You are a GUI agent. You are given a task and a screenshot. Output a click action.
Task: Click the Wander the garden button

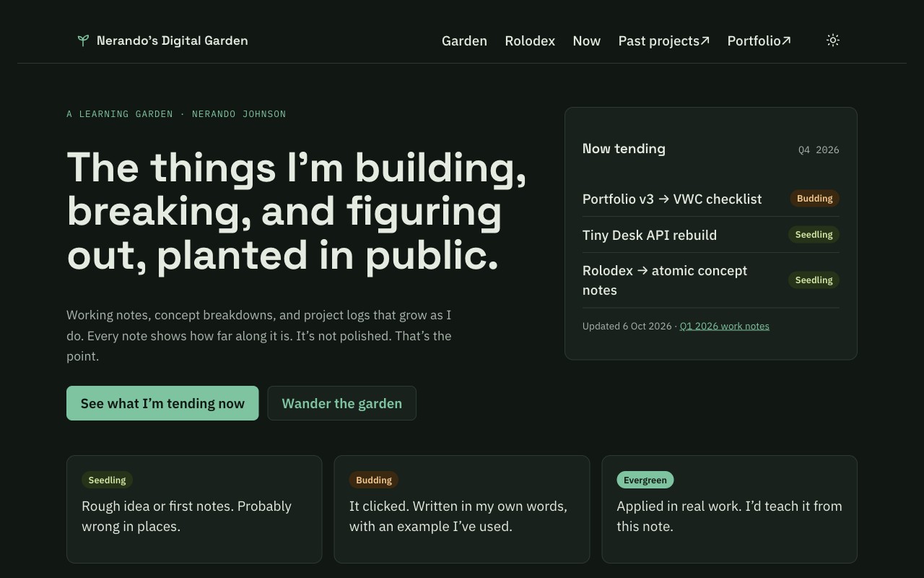(341, 403)
